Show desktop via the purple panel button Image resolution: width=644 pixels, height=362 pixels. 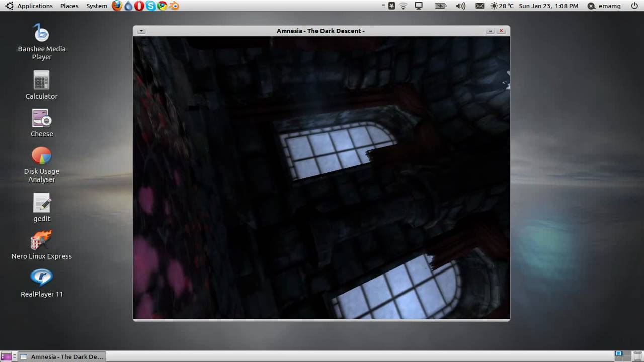click(x=6, y=356)
